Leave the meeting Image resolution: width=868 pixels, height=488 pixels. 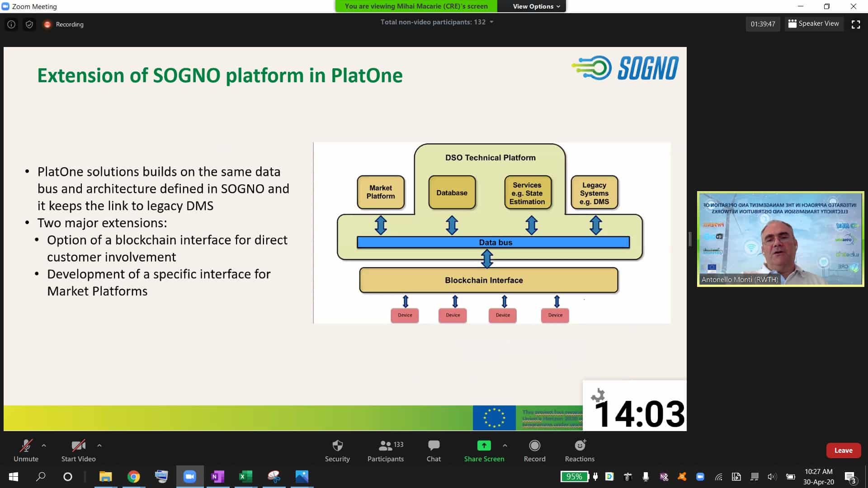[x=843, y=450]
